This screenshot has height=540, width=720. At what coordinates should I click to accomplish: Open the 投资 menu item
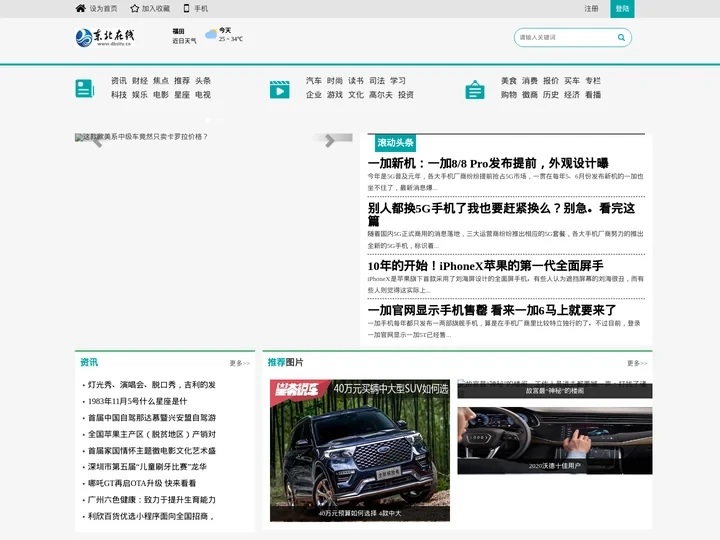click(x=406, y=95)
